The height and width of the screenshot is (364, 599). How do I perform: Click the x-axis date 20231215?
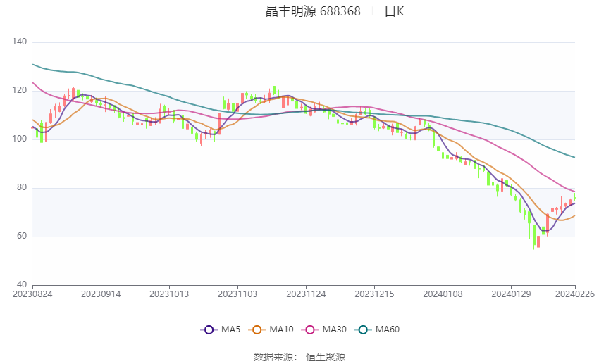(x=374, y=294)
